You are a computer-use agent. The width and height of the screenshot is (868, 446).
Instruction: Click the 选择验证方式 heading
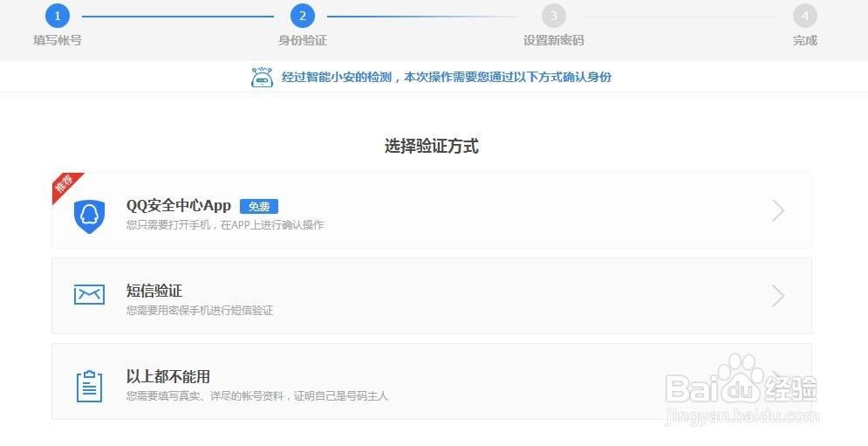(432, 147)
